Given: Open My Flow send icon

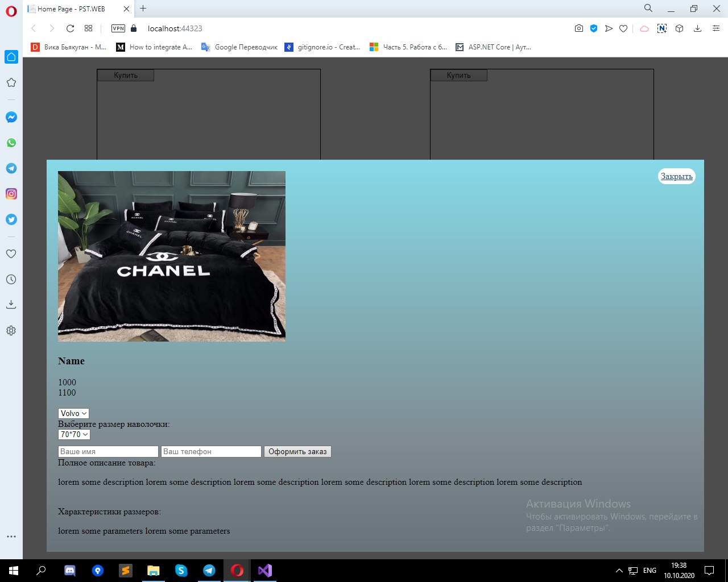Looking at the screenshot, I should pyautogui.click(x=609, y=28).
